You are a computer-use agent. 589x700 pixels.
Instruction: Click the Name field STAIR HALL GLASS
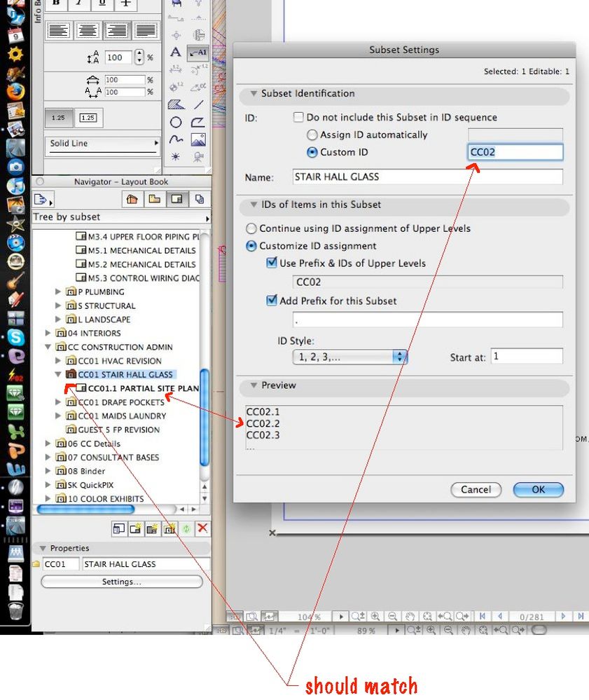pos(427,177)
